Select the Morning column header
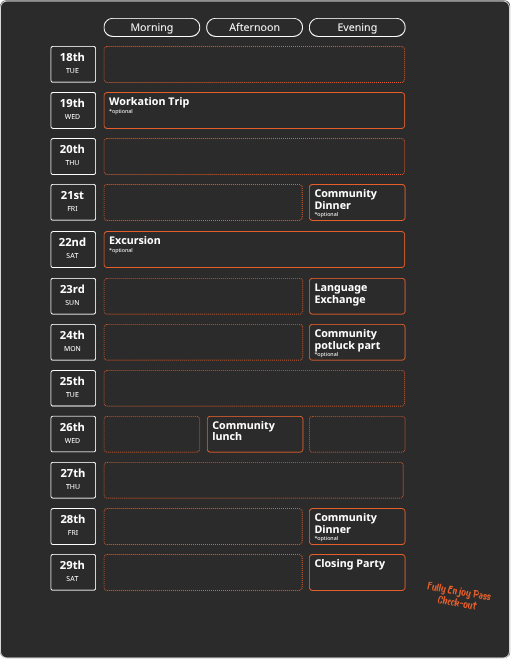 pyautogui.click(x=152, y=27)
